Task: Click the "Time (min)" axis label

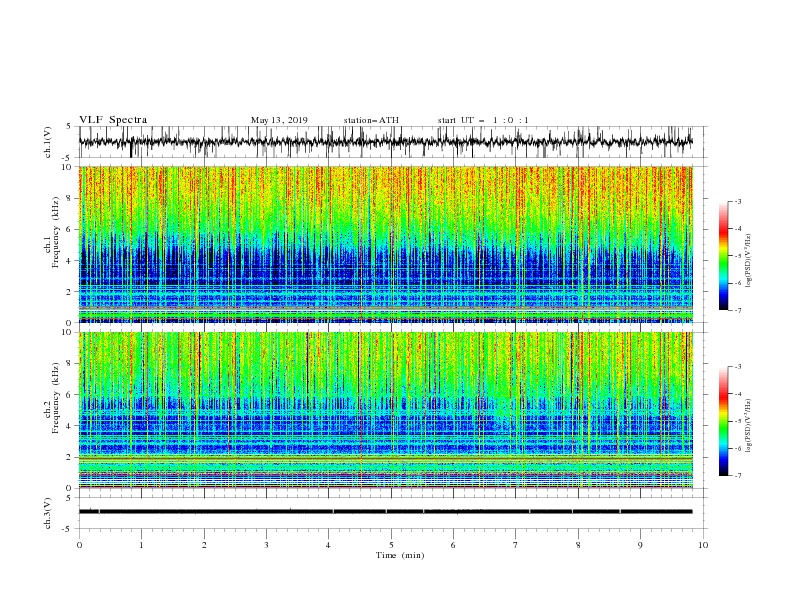Action: pos(400,555)
